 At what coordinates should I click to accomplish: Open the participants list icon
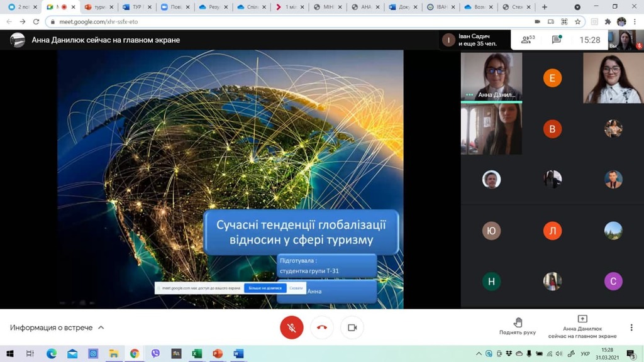[x=527, y=40]
